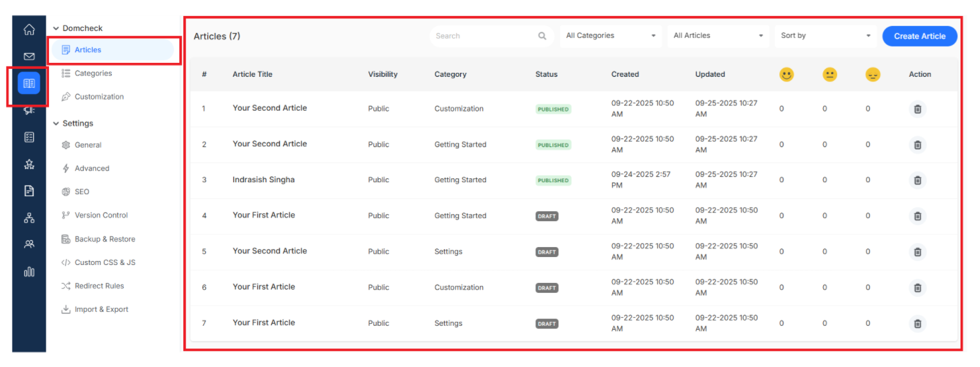
Task: Open the list form icon below the megaphone
Action: click(x=29, y=137)
